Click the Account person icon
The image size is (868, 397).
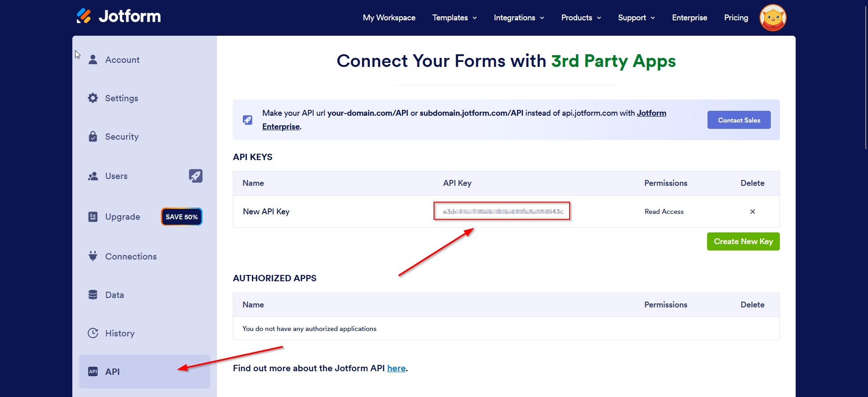click(93, 60)
